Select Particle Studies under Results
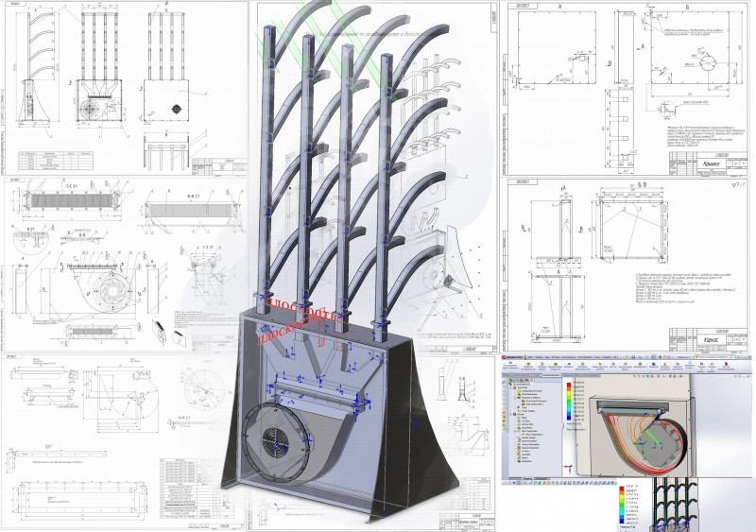The width and height of the screenshot is (756, 532). (x=526, y=438)
